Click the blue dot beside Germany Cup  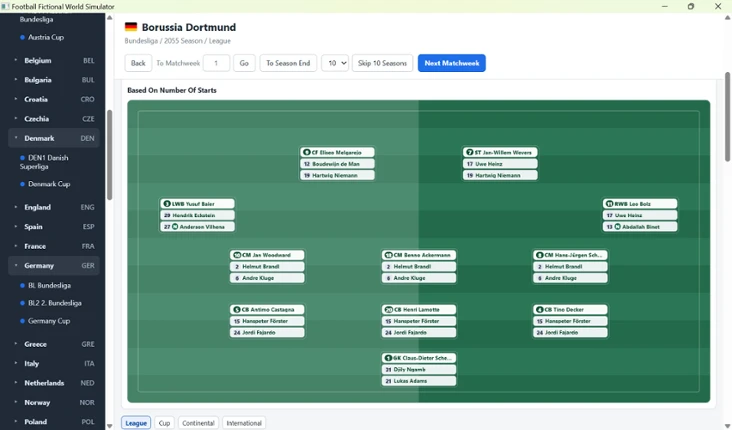22,321
